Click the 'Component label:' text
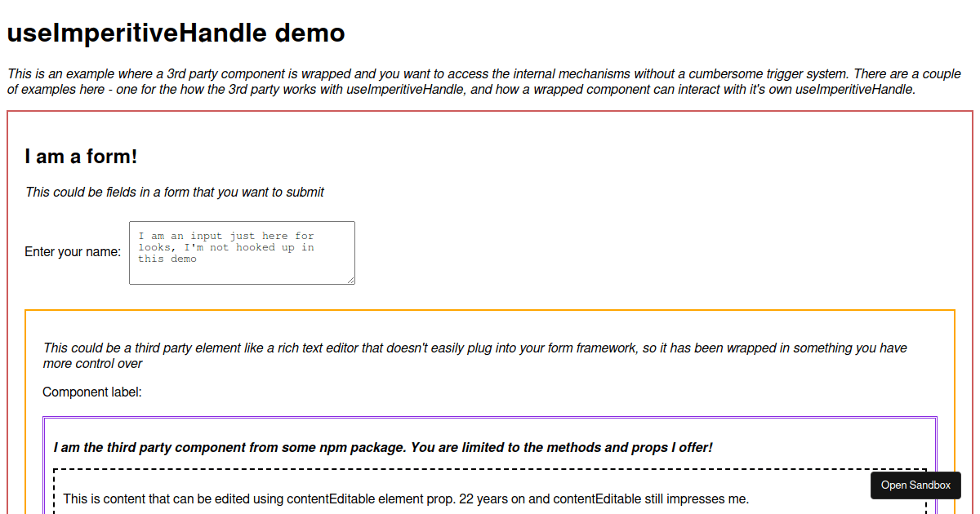 (x=91, y=392)
